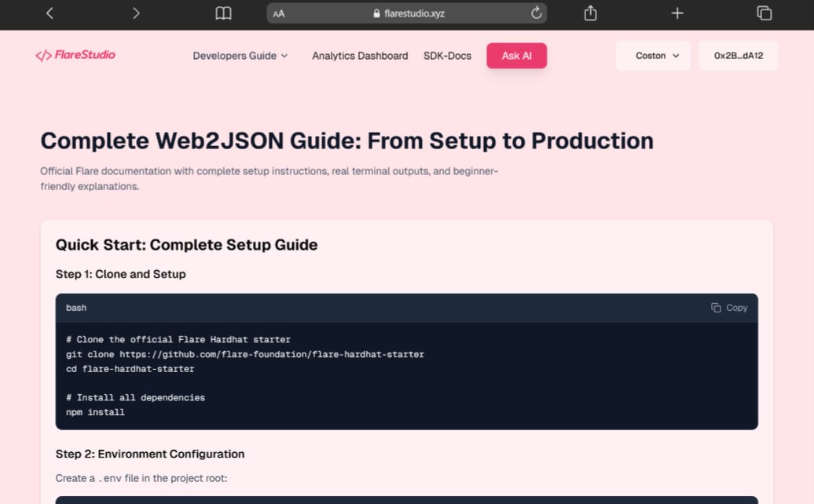Go back with Safari's back arrow
Image resolution: width=814 pixels, height=504 pixels.
[x=49, y=13]
